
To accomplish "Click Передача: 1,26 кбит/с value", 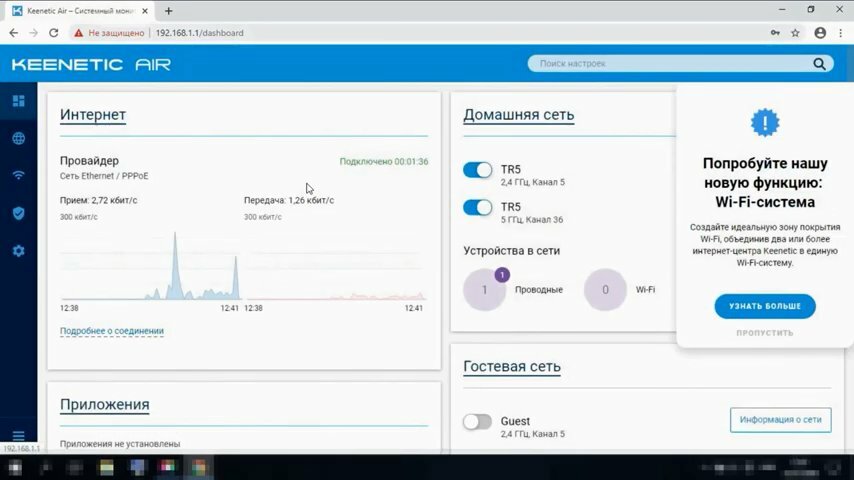I will [x=289, y=200].
